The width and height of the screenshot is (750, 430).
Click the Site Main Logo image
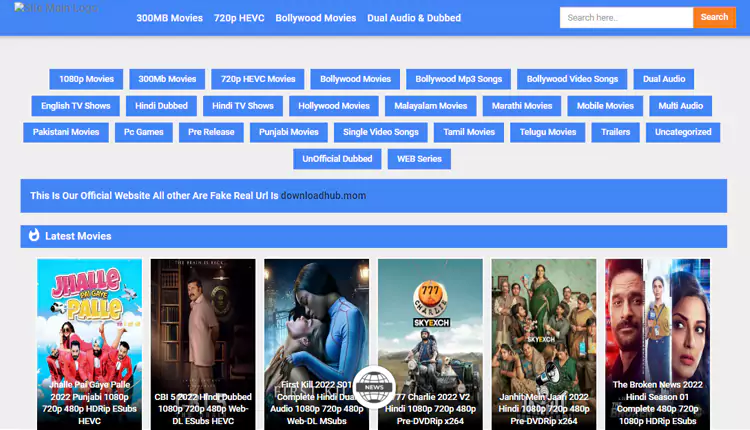tap(56, 8)
